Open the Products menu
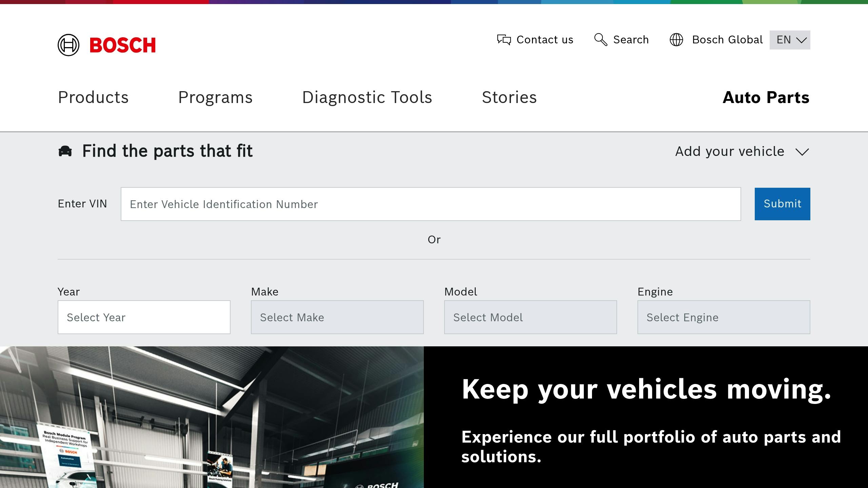The width and height of the screenshot is (868, 488). 93,97
